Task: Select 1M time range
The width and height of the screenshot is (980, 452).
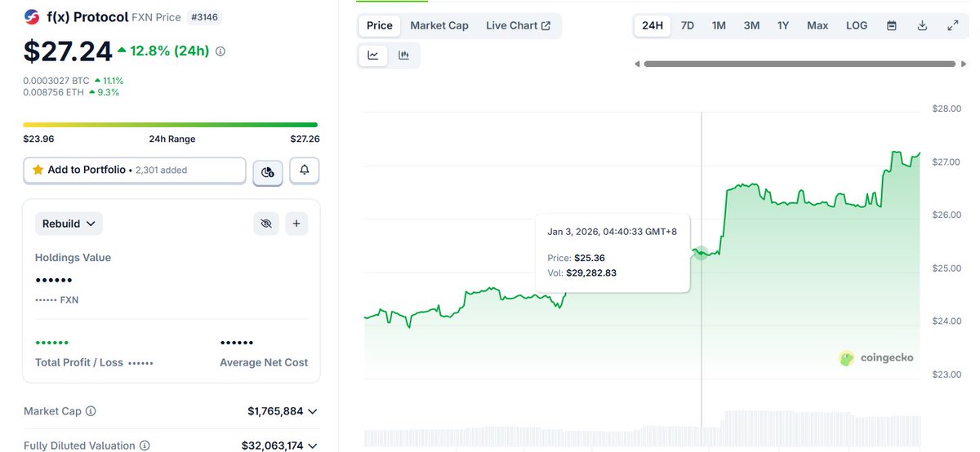Action: 719,25
